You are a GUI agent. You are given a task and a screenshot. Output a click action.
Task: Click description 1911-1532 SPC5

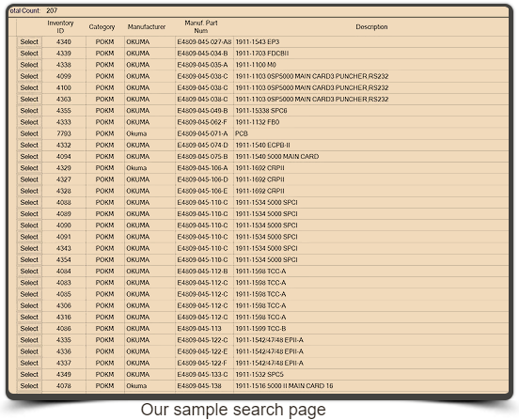tap(259, 374)
